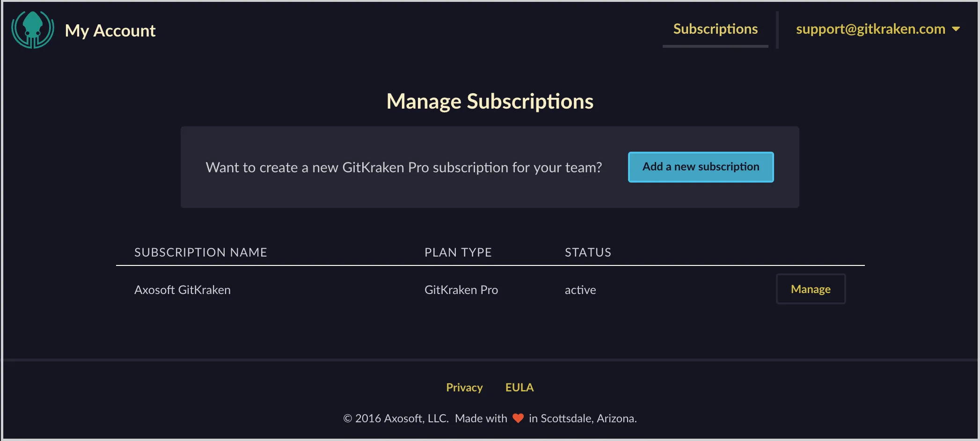Click the "in Scottsdale, Arizona" footer text
Screen dimensions: 980x441
583,419
